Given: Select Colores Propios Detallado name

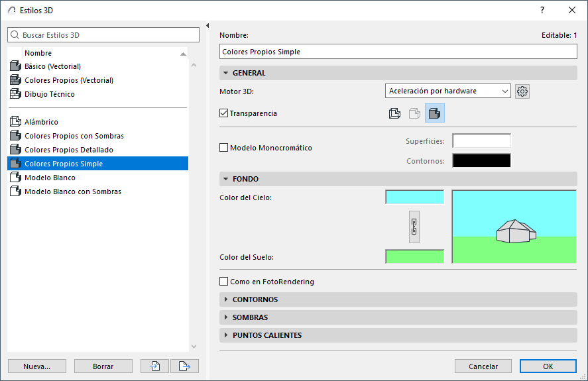Looking at the screenshot, I should 69,150.
